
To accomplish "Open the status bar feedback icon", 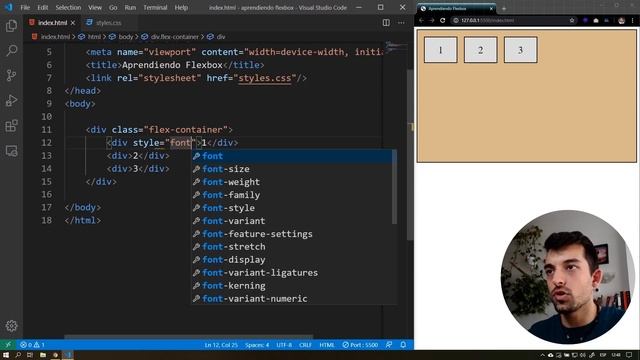I will [x=389, y=345].
